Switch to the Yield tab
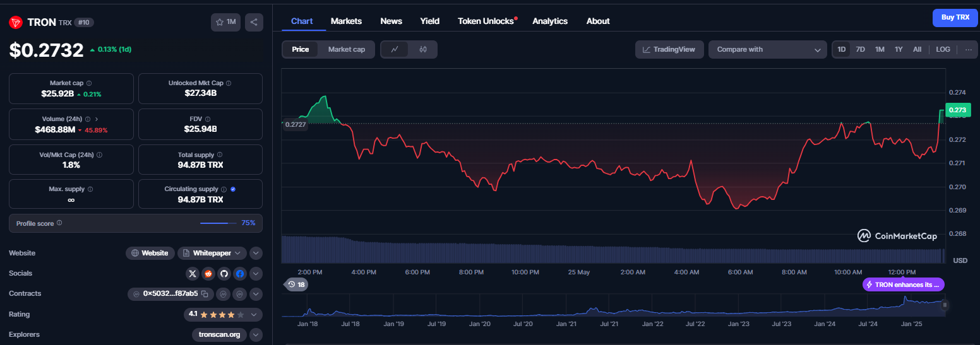Image resolution: width=980 pixels, height=345 pixels. point(430,21)
